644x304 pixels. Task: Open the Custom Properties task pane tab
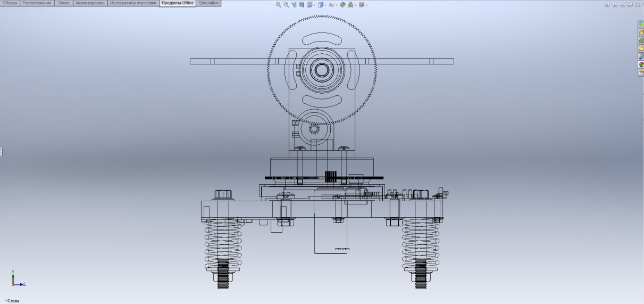point(641,72)
